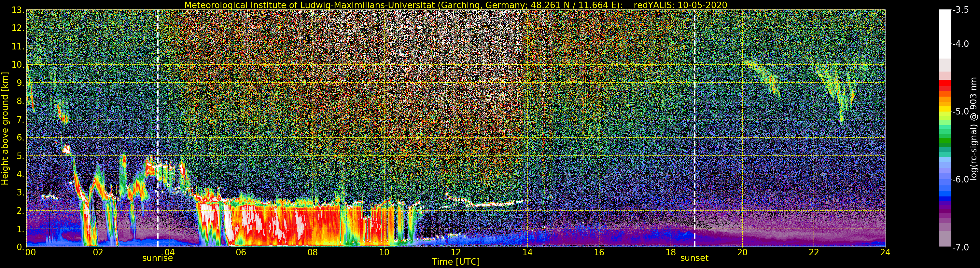Click the sunrise label below the time axis
The height and width of the screenshot is (268, 980).
pos(158,258)
